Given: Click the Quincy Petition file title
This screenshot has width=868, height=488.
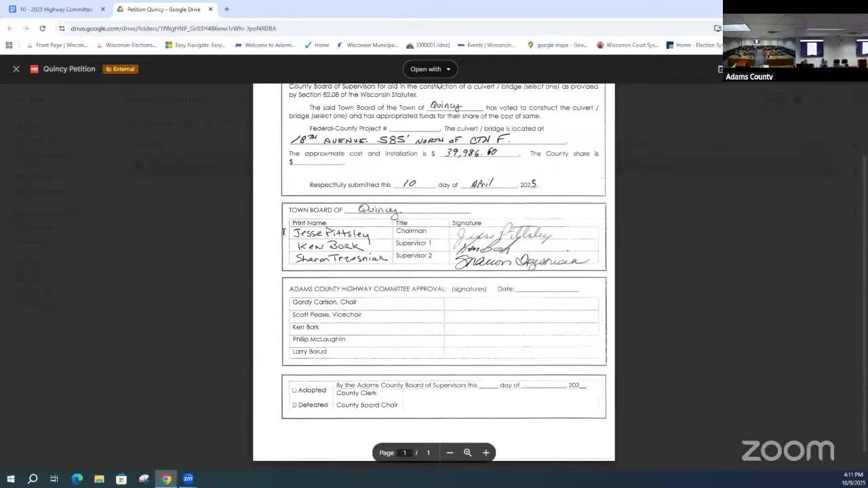Looking at the screenshot, I should (69, 69).
